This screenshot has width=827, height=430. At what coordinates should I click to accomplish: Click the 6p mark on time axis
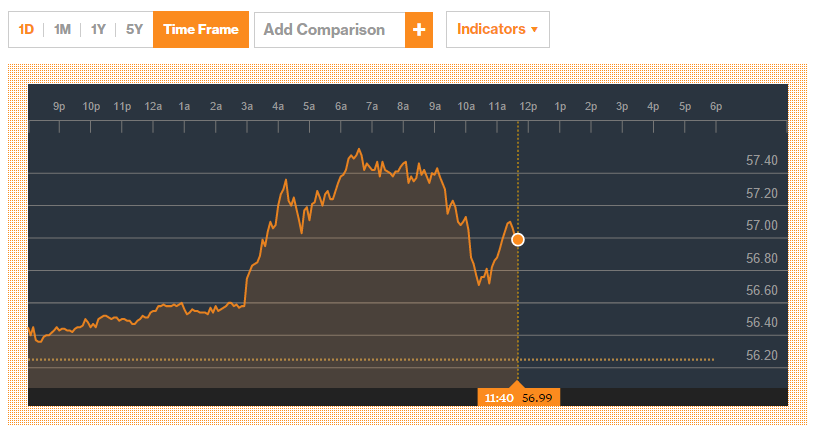715,106
